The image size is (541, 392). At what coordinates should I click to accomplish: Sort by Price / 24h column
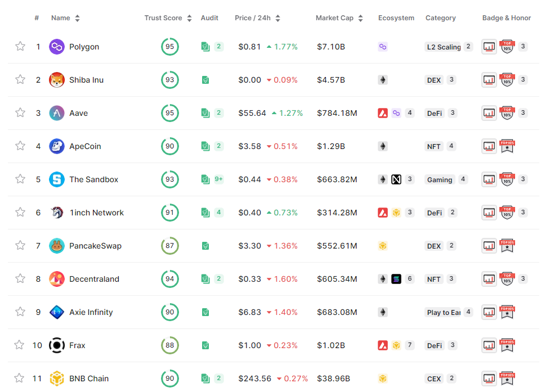click(x=278, y=18)
